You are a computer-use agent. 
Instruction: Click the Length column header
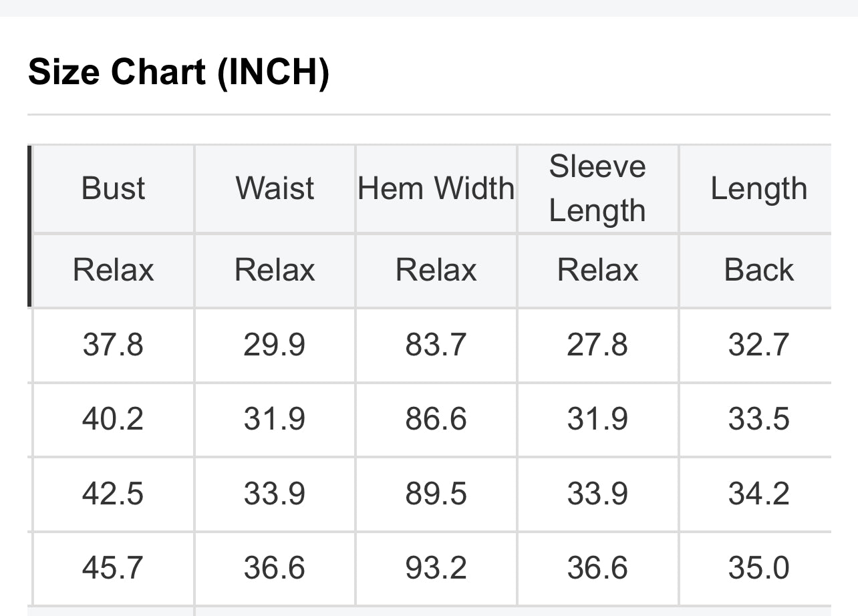(x=759, y=188)
